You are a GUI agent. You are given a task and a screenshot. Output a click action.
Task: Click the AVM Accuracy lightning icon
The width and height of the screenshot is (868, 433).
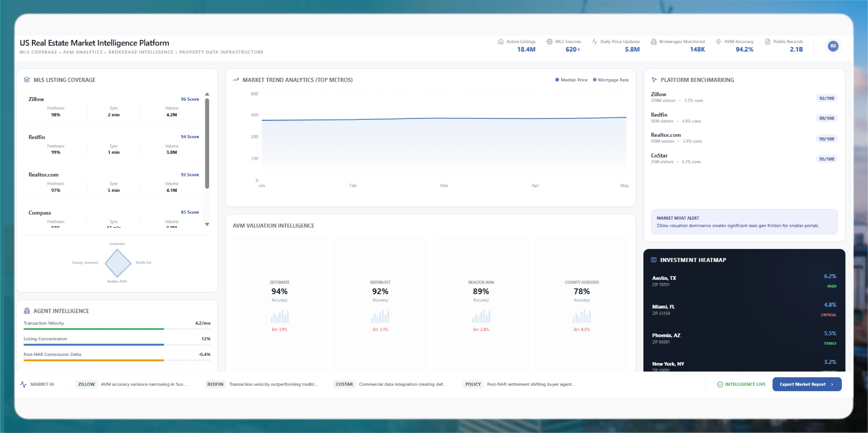[718, 42]
